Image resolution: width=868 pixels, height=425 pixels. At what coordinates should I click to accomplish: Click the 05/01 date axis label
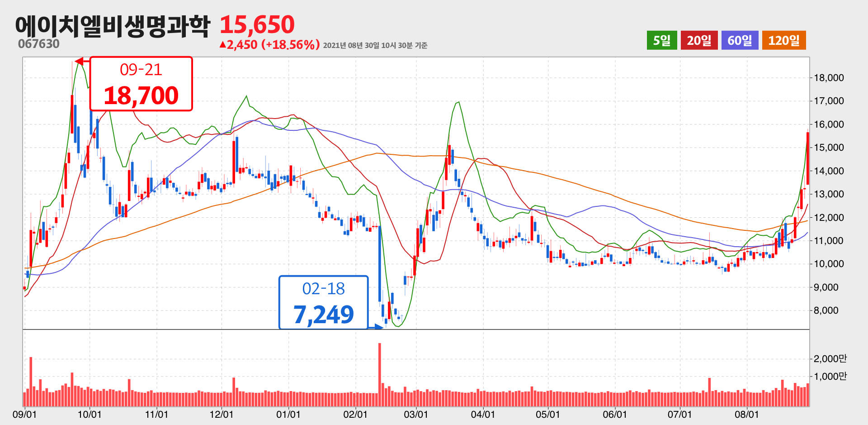click(x=548, y=414)
